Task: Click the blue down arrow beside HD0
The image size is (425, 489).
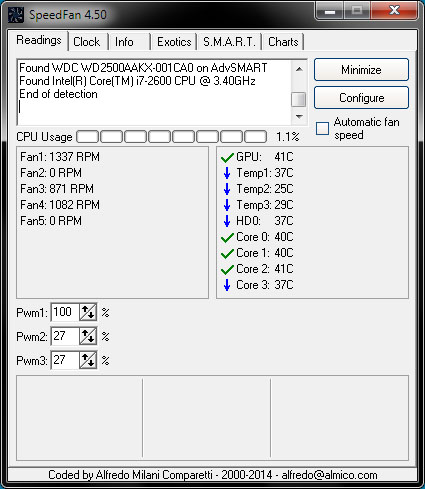Action: pyautogui.click(x=227, y=221)
